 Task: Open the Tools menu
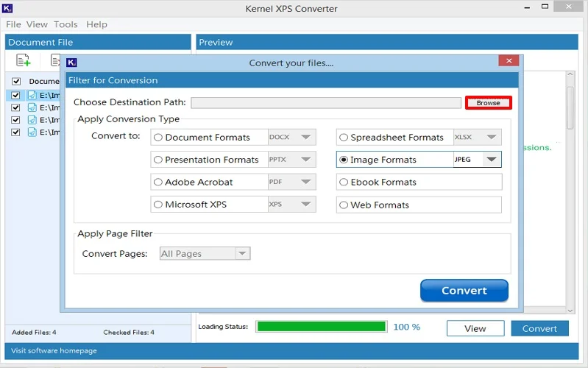pos(65,24)
